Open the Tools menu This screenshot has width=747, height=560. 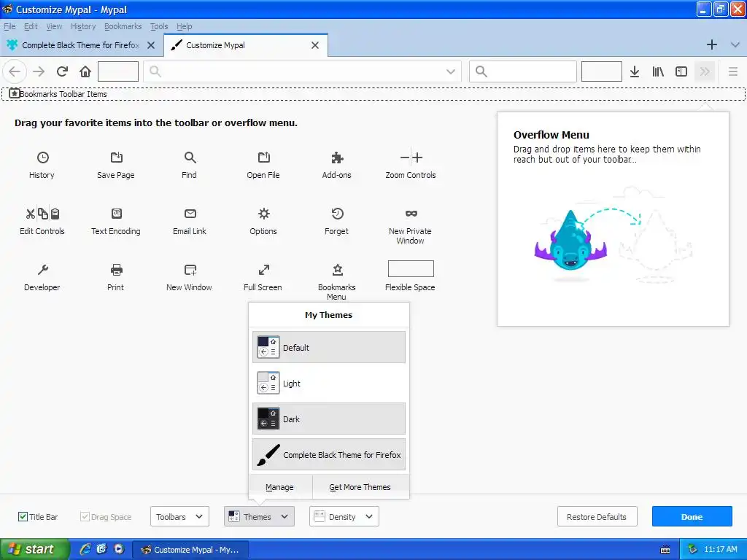click(159, 26)
